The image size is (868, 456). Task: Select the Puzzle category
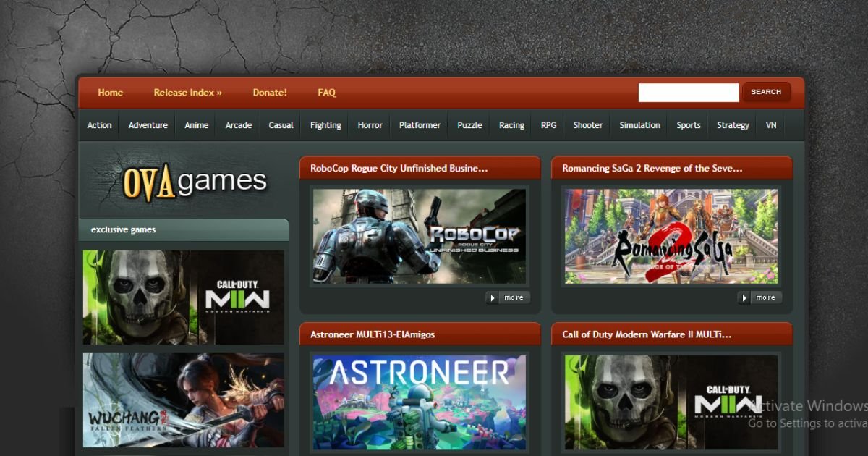470,125
